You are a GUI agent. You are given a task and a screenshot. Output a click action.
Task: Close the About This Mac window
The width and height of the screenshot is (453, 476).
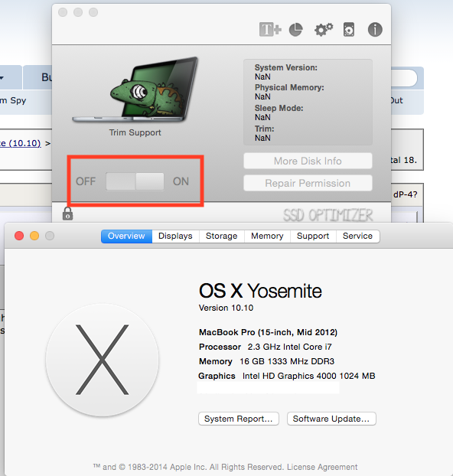click(x=19, y=236)
